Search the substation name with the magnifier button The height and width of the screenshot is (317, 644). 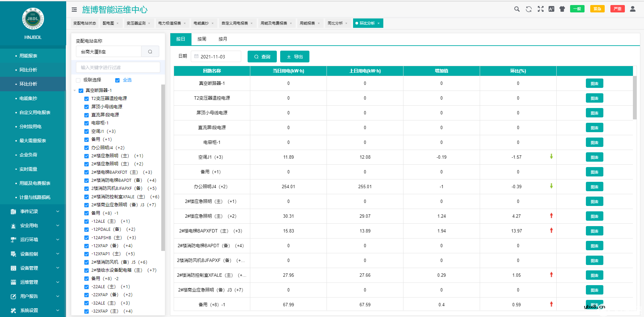click(150, 51)
